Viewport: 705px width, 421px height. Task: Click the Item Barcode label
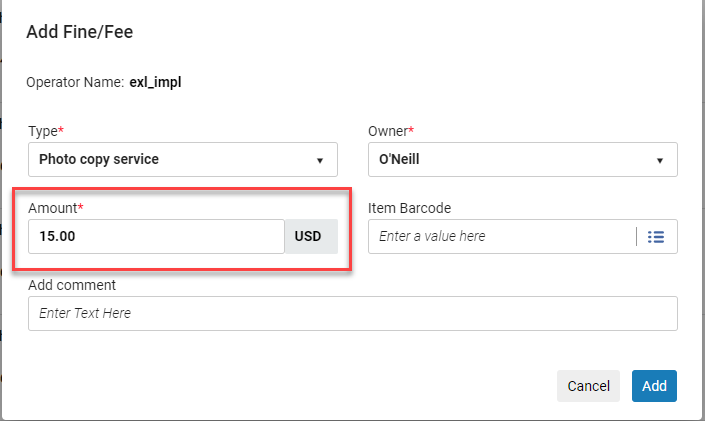(410, 208)
